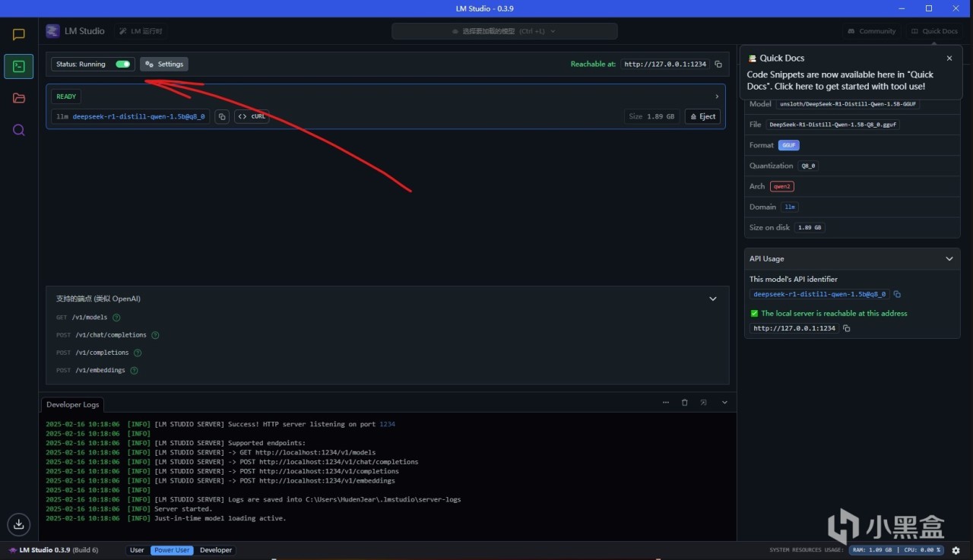Show the cURL snippet for loaded model
The width and height of the screenshot is (973, 560).
point(252,117)
